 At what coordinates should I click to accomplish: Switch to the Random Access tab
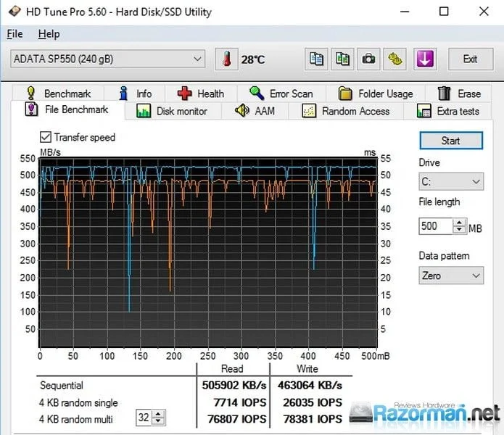tap(346, 111)
